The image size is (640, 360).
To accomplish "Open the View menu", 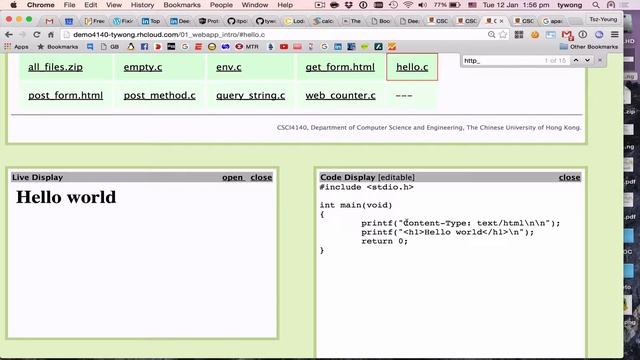I will [x=114, y=5].
